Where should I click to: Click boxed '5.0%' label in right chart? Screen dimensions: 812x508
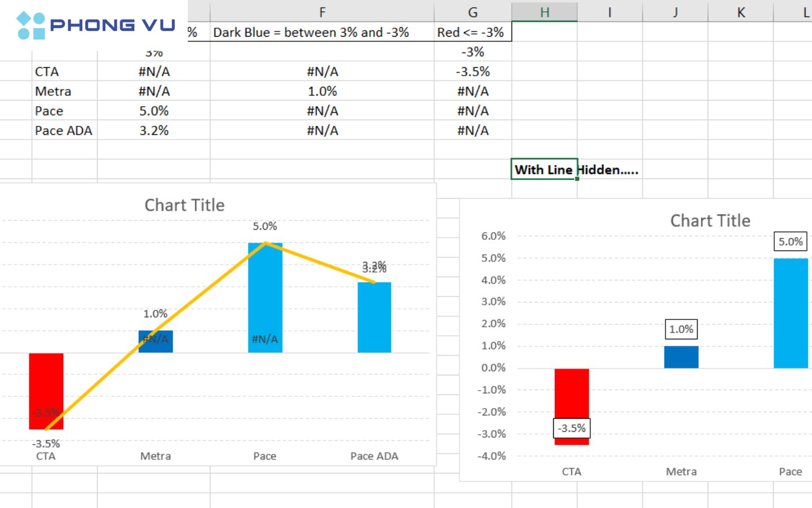[x=791, y=242]
